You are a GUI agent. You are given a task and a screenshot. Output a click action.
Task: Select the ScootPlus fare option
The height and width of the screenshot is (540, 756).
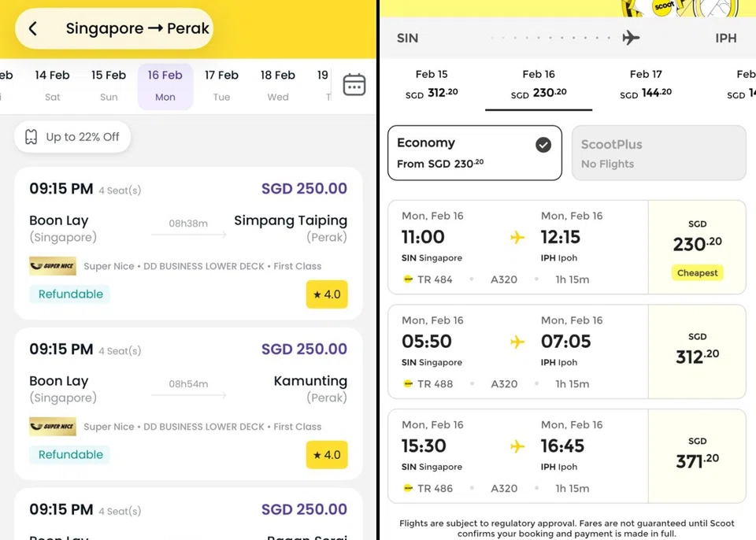(658, 153)
